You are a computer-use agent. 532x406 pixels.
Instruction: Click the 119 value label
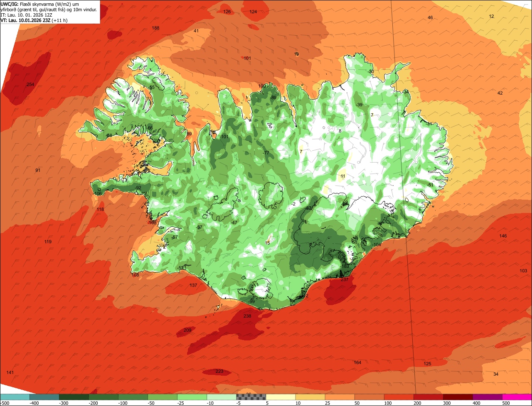tap(48, 242)
